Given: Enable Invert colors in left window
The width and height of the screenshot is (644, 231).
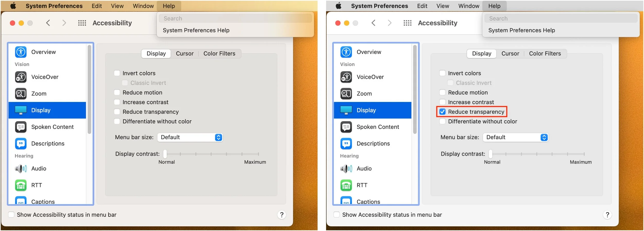Looking at the screenshot, I should 117,73.
